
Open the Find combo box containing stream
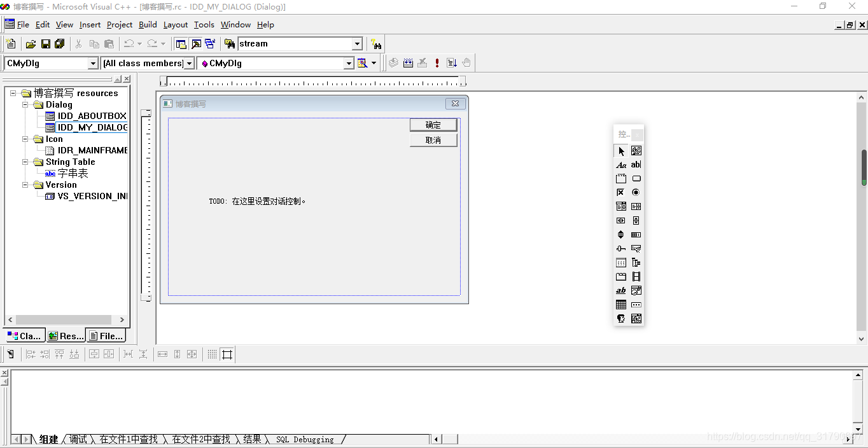click(300, 44)
